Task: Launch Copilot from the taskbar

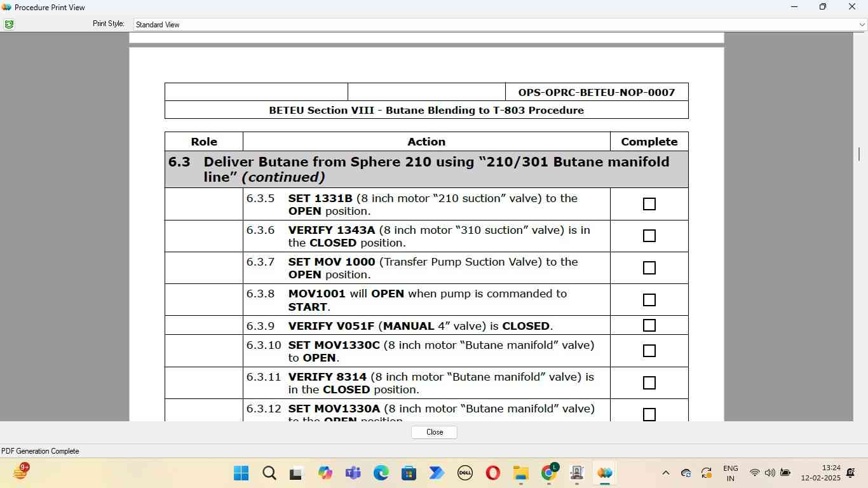Action: pos(325,473)
